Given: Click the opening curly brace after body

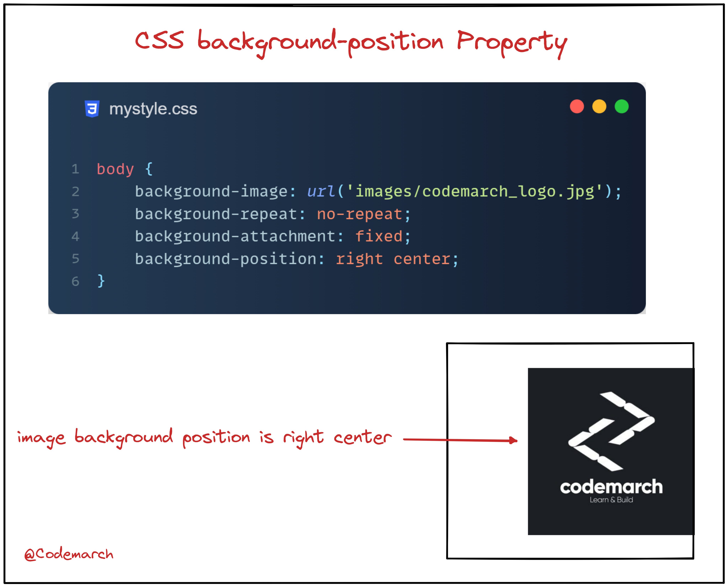Looking at the screenshot, I should point(149,169).
